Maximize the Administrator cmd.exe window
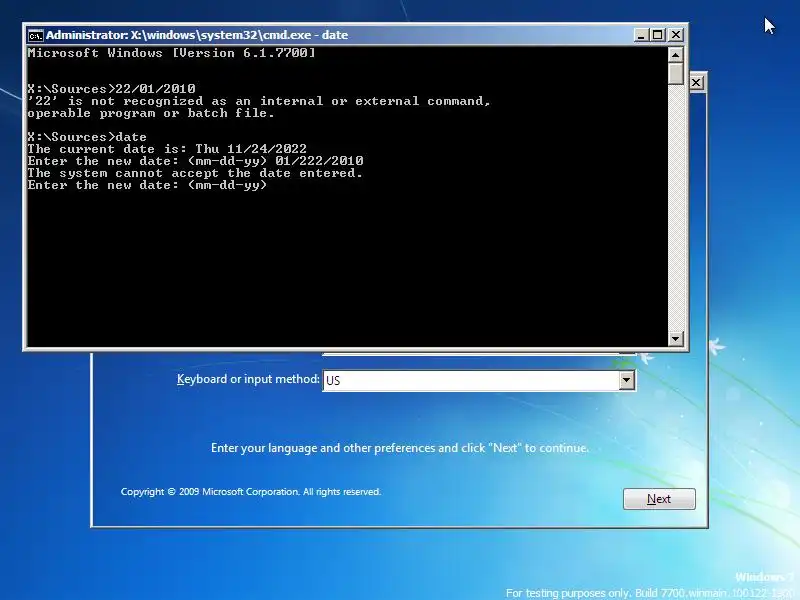 658,35
